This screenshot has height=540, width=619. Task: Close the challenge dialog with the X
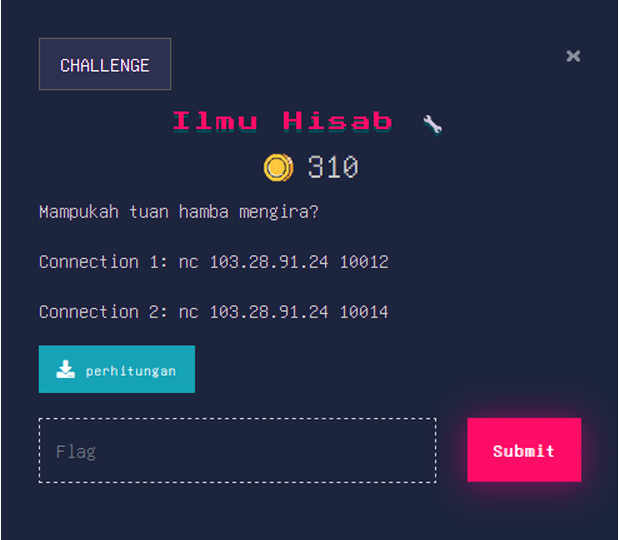(573, 56)
